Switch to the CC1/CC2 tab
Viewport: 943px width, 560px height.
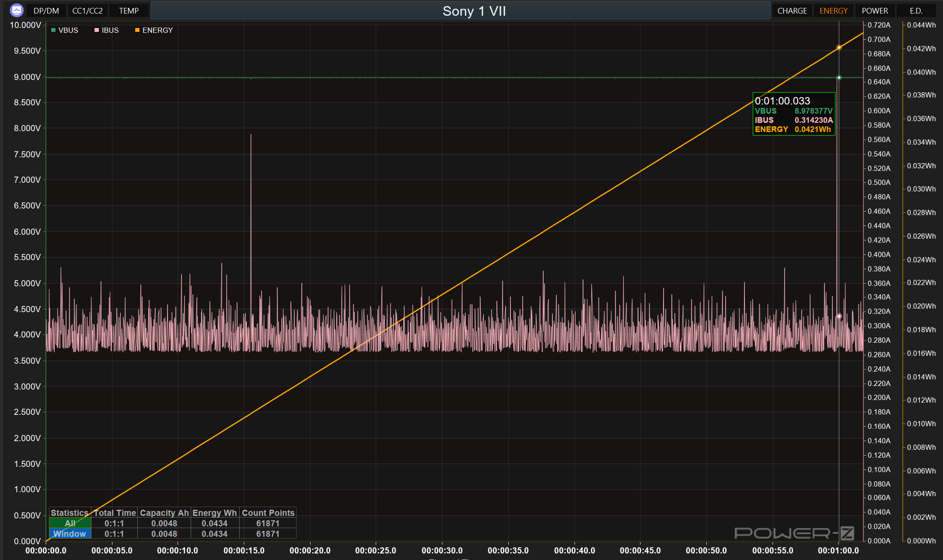pyautogui.click(x=87, y=10)
